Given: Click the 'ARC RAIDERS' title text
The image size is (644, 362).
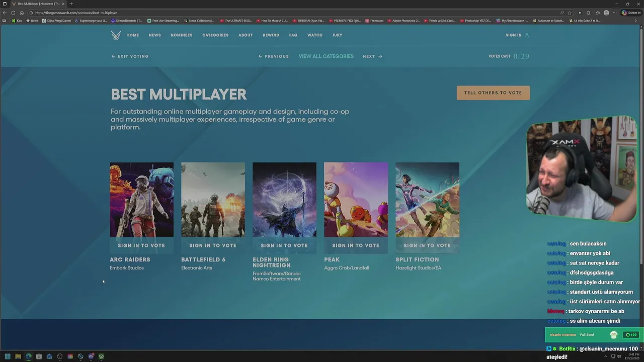Looking at the screenshot, I should 130,259.
